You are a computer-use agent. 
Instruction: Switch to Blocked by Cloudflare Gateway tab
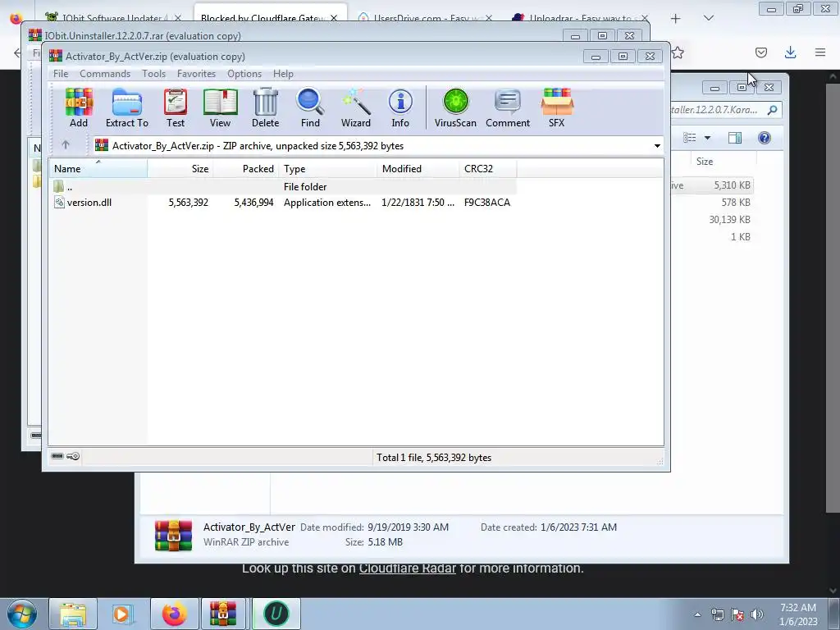(x=262, y=18)
